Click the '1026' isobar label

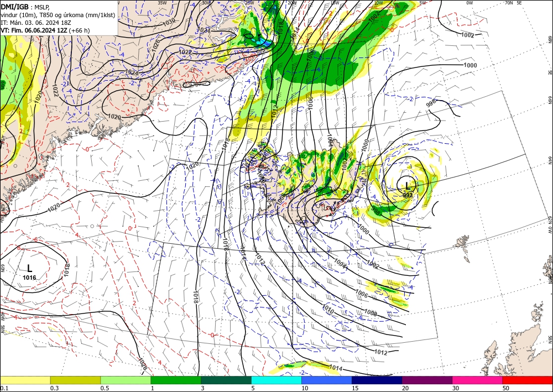coord(156,45)
